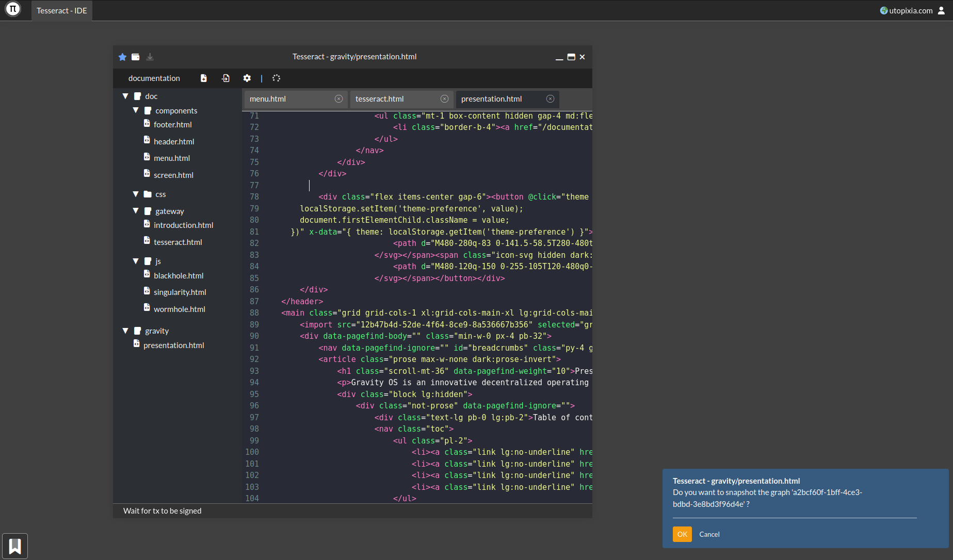This screenshot has width=953, height=560.
Task: Close the presentation.html tab
Action: point(550,98)
